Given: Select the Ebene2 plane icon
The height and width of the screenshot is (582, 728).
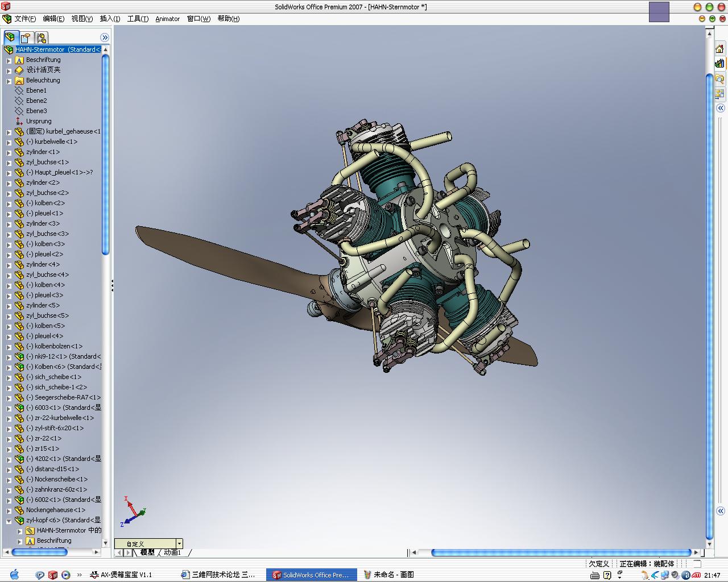Looking at the screenshot, I should [19, 101].
